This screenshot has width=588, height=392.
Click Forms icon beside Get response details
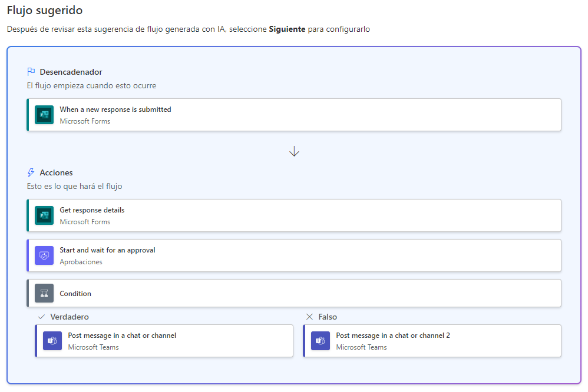click(x=44, y=215)
